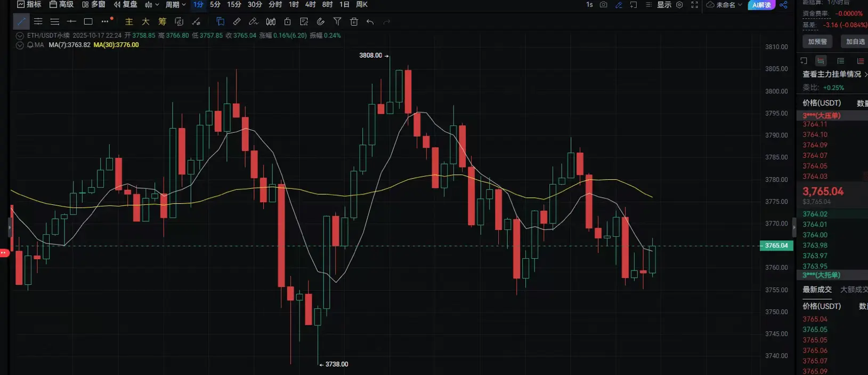The width and height of the screenshot is (868, 375).
Task: Click the list lines icon beside 显示
Action: 648,4
